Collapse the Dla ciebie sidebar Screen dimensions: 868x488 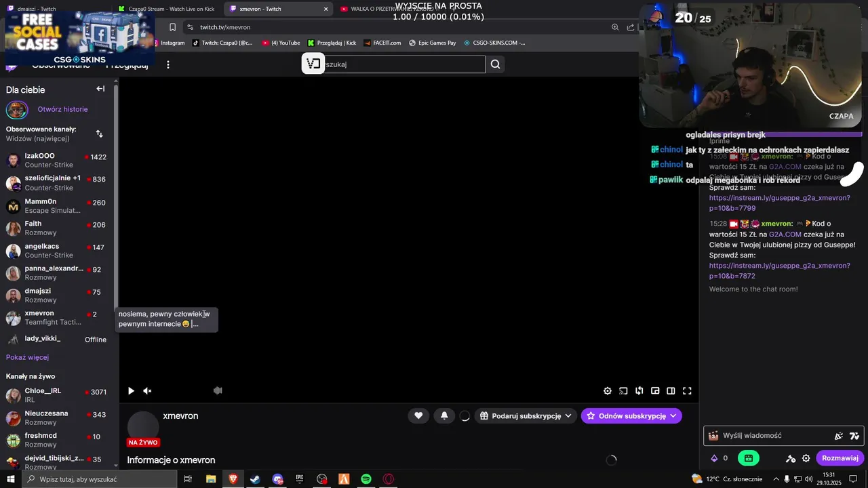[x=100, y=89]
